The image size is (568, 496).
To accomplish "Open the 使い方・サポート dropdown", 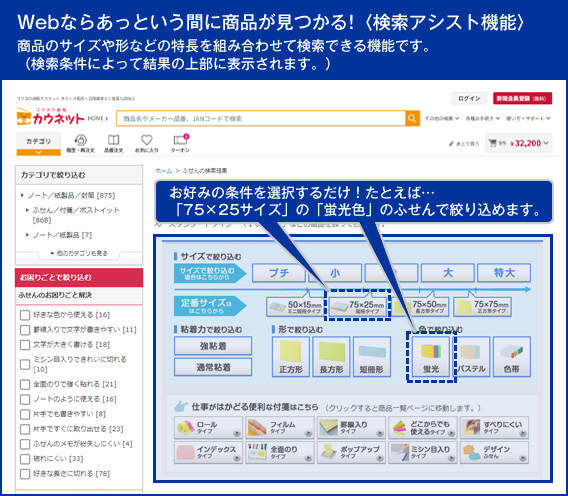I will click(528, 118).
